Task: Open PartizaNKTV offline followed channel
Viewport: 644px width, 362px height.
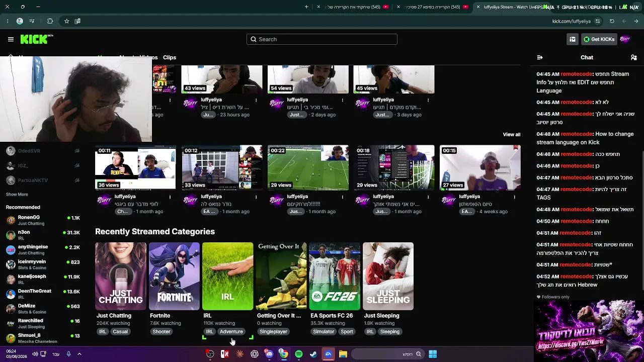Action: coord(43,180)
